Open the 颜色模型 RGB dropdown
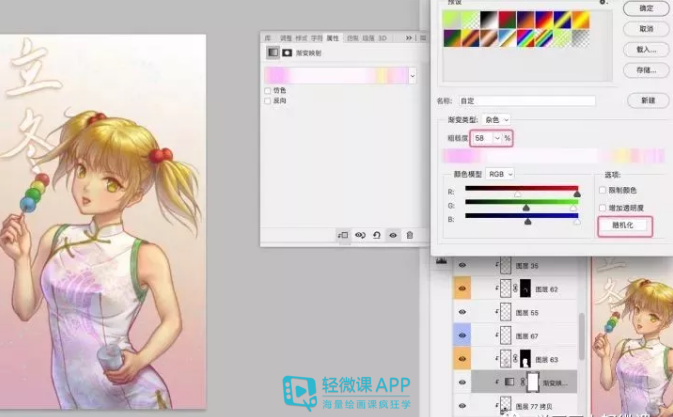673x417 pixels. [500, 174]
